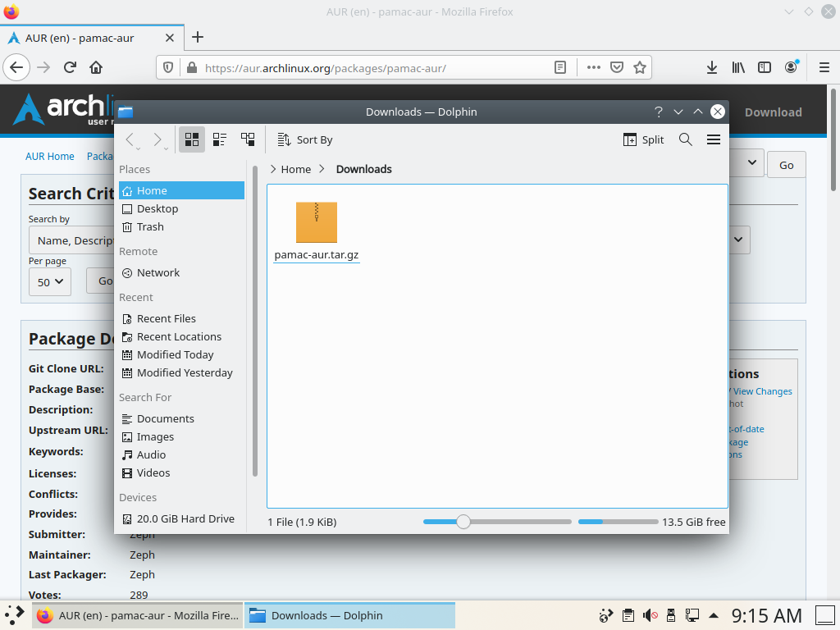Open Firefox account icon
Image resolution: width=840 pixels, height=630 pixels.
(x=791, y=67)
